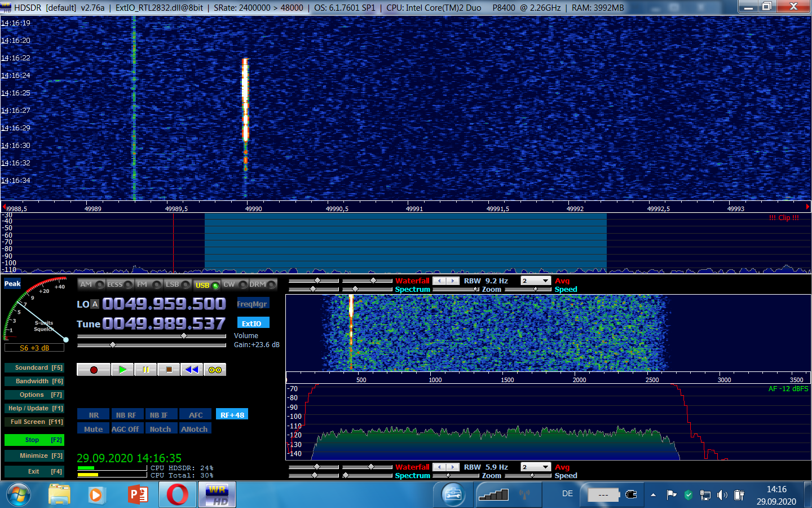Open Bandwidth settings [F6]
Image resolution: width=812 pixels, height=508 pixels.
coord(34,381)
